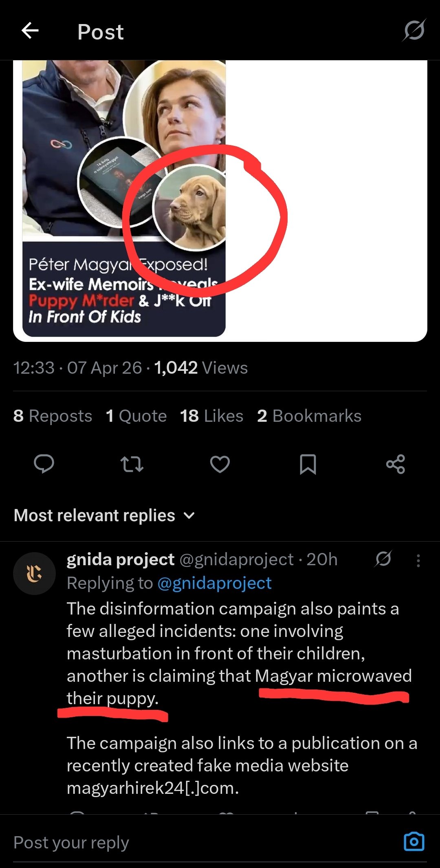Open the Péter Magyar Exposed image
Screen dimensions: 440x868
(124, 200)
